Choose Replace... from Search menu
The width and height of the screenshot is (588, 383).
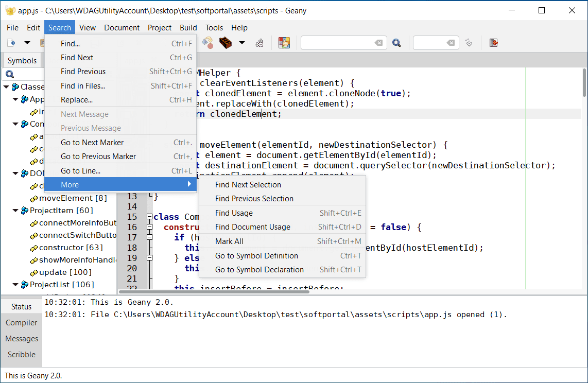[x=120, y=100]
